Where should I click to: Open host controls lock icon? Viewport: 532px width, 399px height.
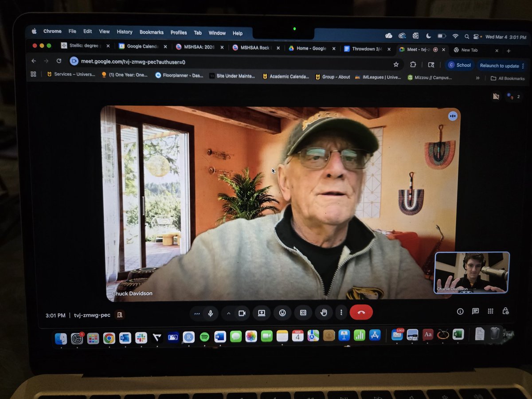point(505,311)
